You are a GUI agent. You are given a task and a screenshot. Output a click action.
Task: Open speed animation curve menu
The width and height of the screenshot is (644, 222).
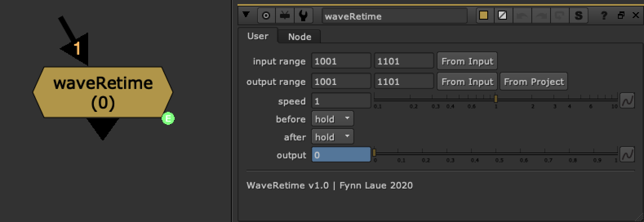[x=627, y=101]
